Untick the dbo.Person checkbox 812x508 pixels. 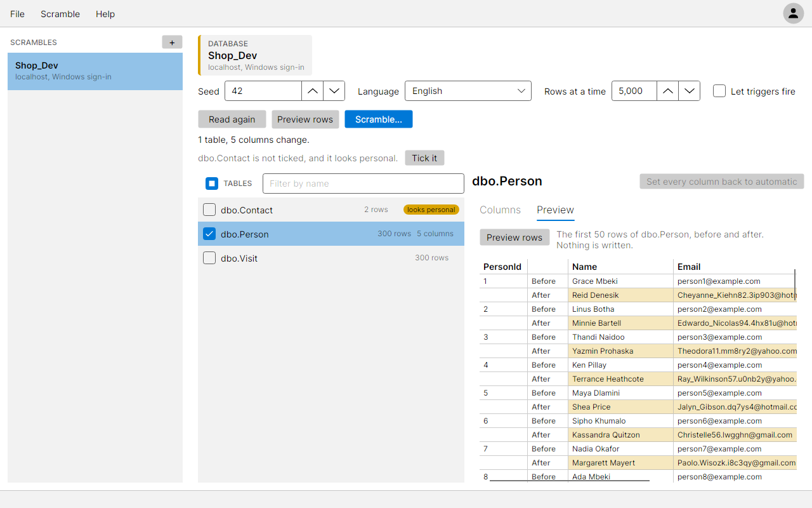(209, 234)
